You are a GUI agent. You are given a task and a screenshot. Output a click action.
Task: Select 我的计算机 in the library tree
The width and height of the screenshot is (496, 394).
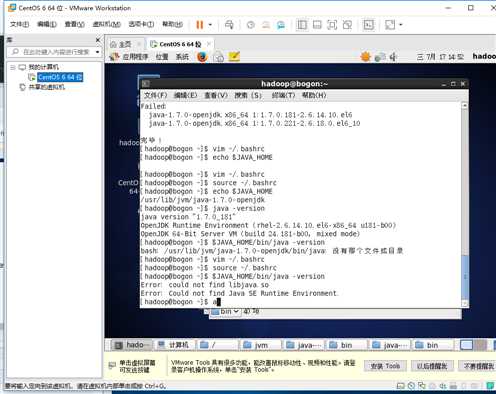43,67
